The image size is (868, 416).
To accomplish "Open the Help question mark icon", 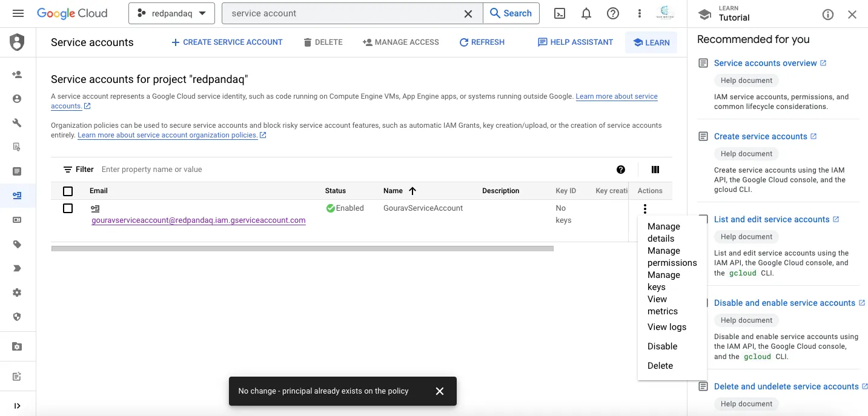I will point(612,13).
